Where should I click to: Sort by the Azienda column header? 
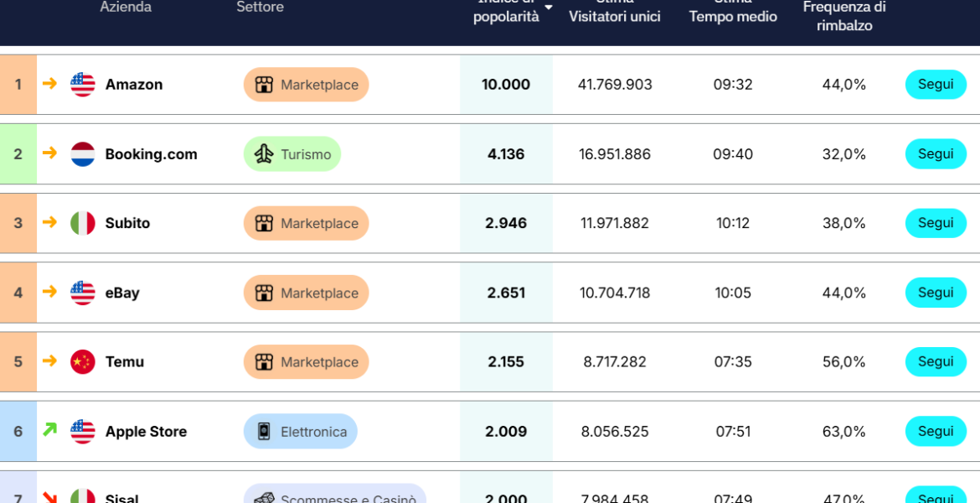pyautogui.click(x=126, y=7)
